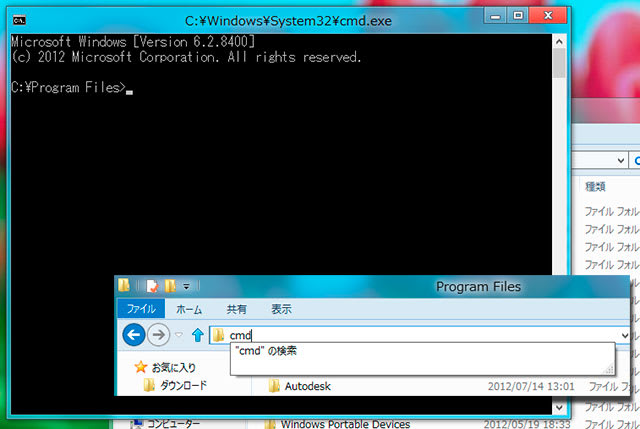Open the recent locations dropdown arrow

click(179, 335)
